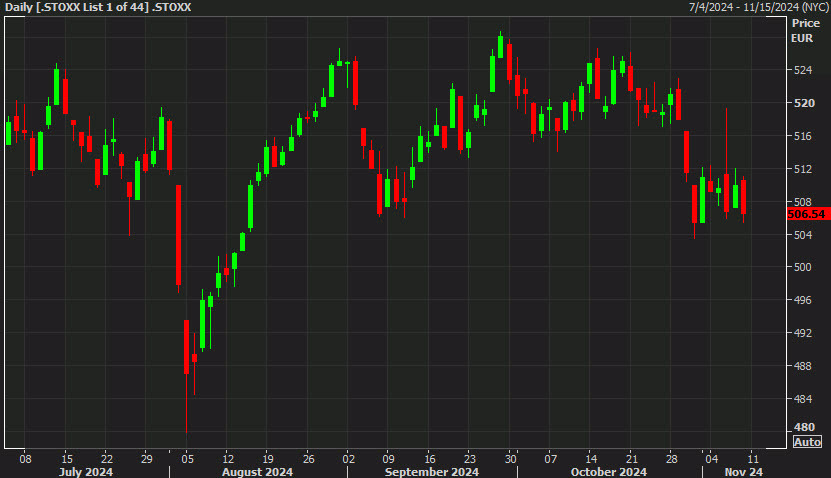Click the highest green candle in late September
Image resolution: width=831 pixels, height=478 pixels.
pyautogui.click(x=500, y=47)
